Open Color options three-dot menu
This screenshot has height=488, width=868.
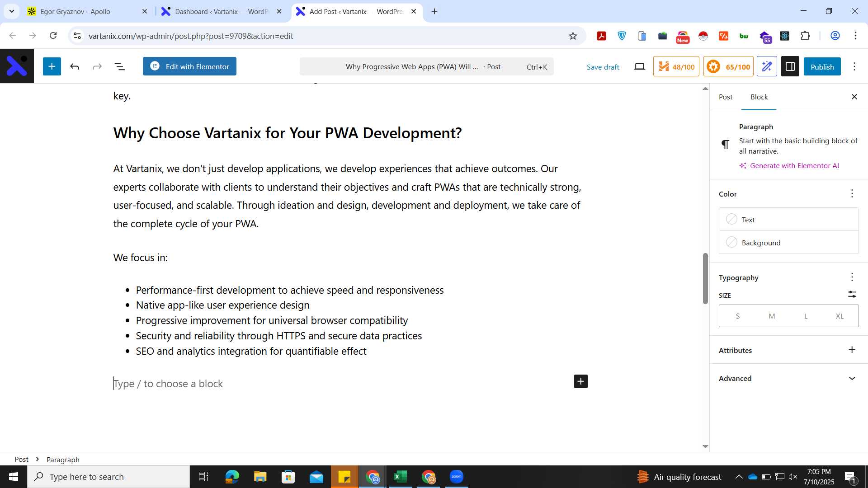point(852,194)
